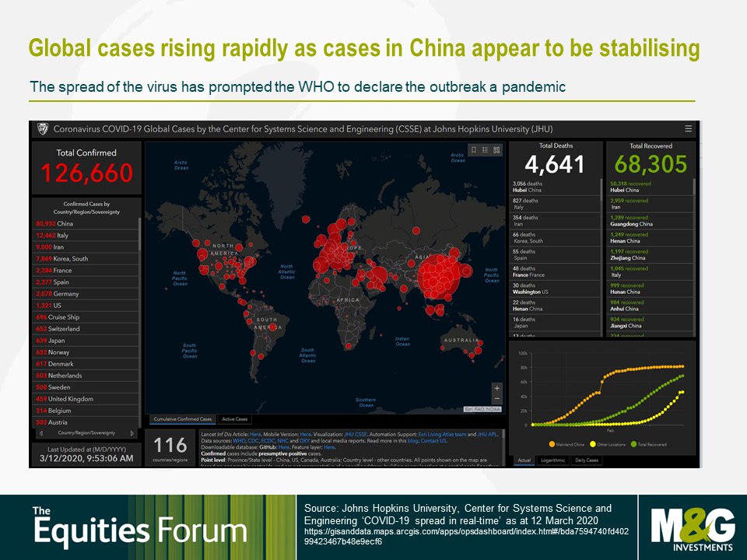The width and height of the screenshot is (747, 560).
Task: Select 302 Austria row
Action: tap(86, 422)
